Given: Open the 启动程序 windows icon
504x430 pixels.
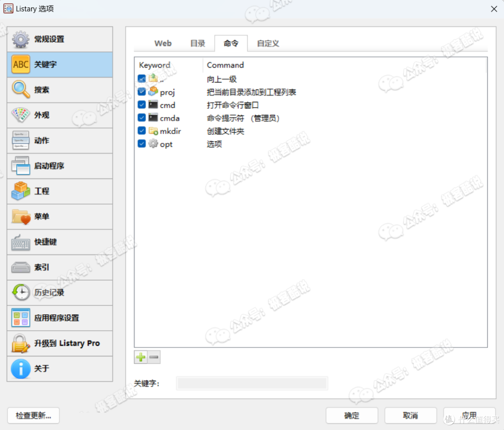Looking at the screenshot, I should coord(21,166).
